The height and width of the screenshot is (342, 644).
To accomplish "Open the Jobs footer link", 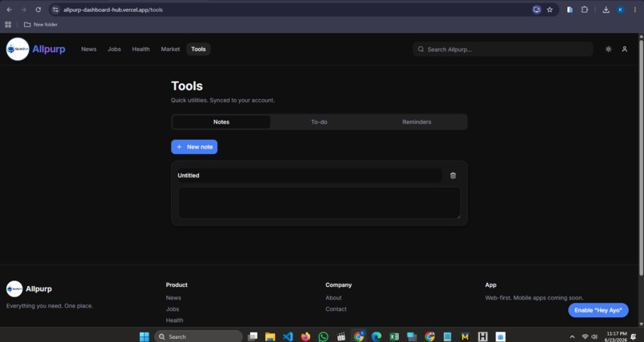I will pyautogui.click(x=173, y=309).
